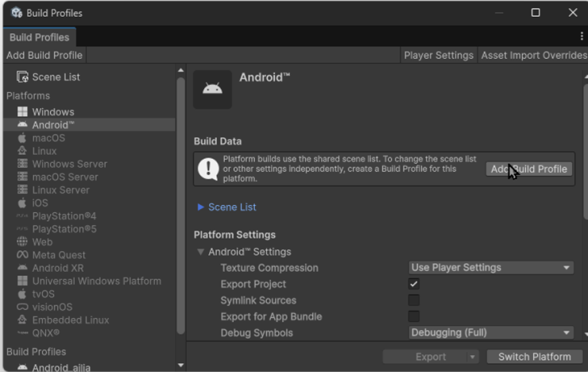
Task: Expand the Scene List foldout
Action: coord(201,207)
